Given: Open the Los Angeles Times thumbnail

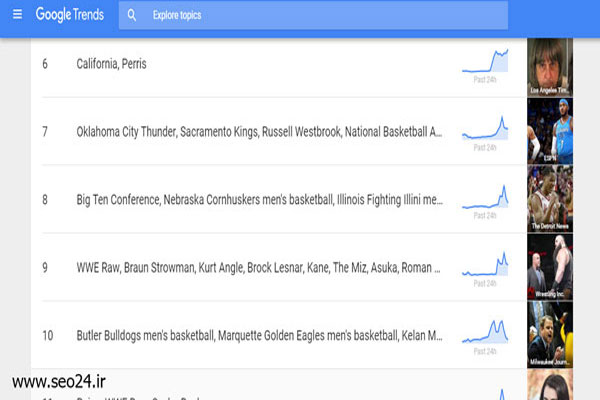Looking at the screenshot, I should pos(550,67).
